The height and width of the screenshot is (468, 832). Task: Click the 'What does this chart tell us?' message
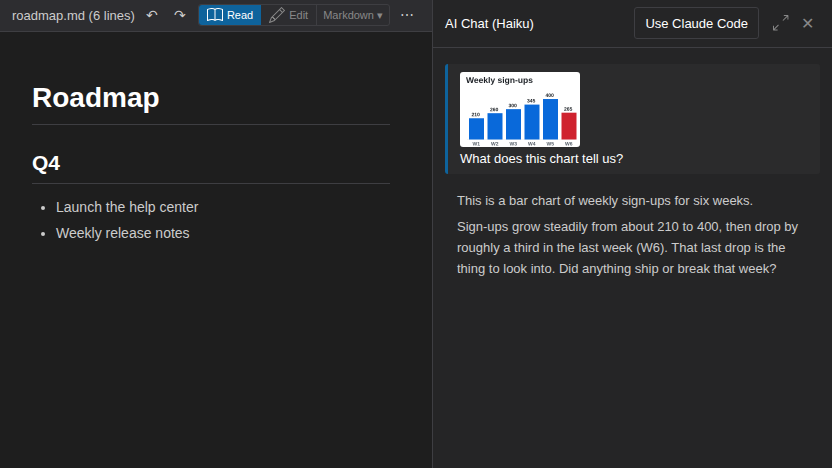tap(541, 159)
